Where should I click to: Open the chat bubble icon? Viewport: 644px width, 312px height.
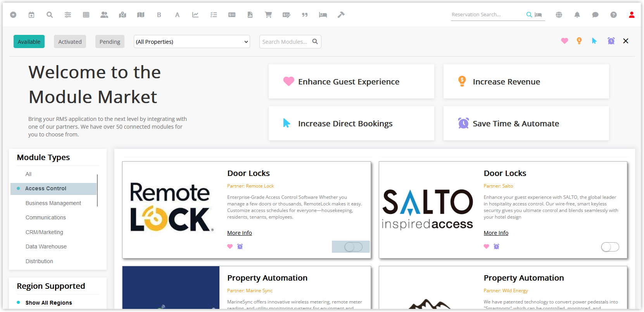[595, 15]
